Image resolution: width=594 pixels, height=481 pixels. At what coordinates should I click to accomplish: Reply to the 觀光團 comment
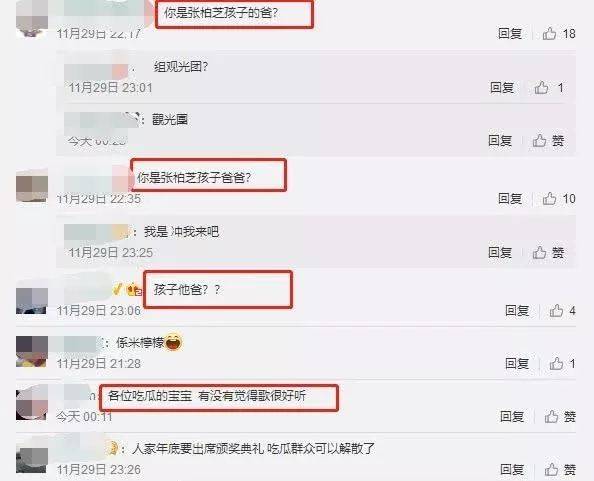coord(500,141)
